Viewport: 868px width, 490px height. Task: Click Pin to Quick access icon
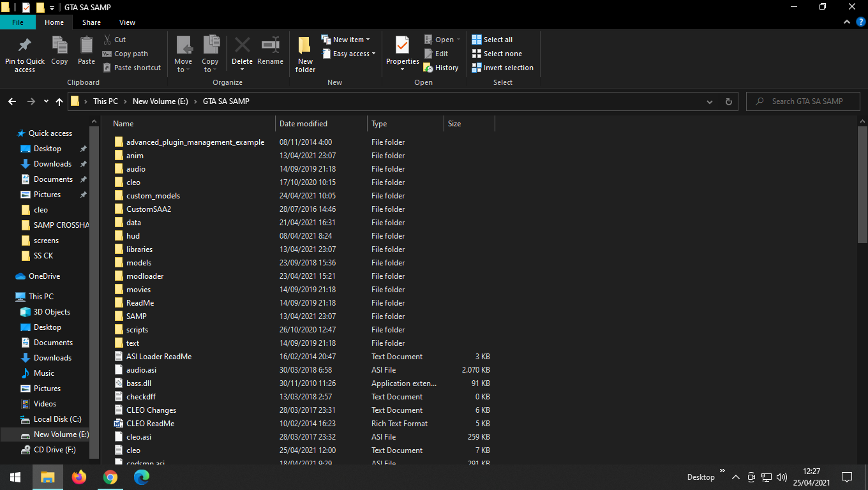point(25,54)
